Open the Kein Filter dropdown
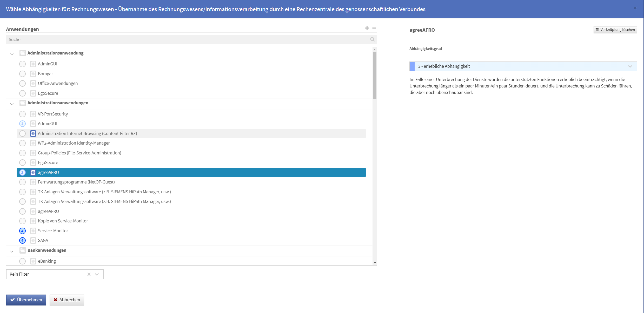This screenshot has width=644, height=313. [x=97, y=274]
